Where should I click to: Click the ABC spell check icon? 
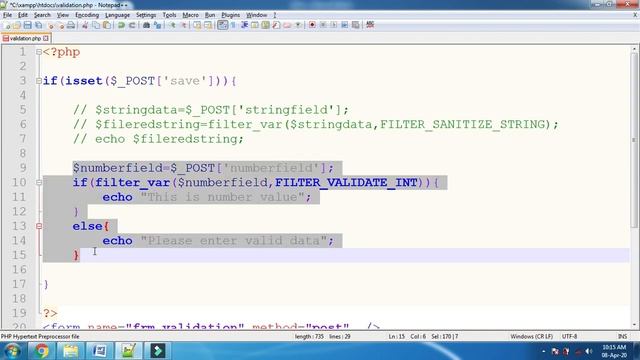click(x=370, y=25)
